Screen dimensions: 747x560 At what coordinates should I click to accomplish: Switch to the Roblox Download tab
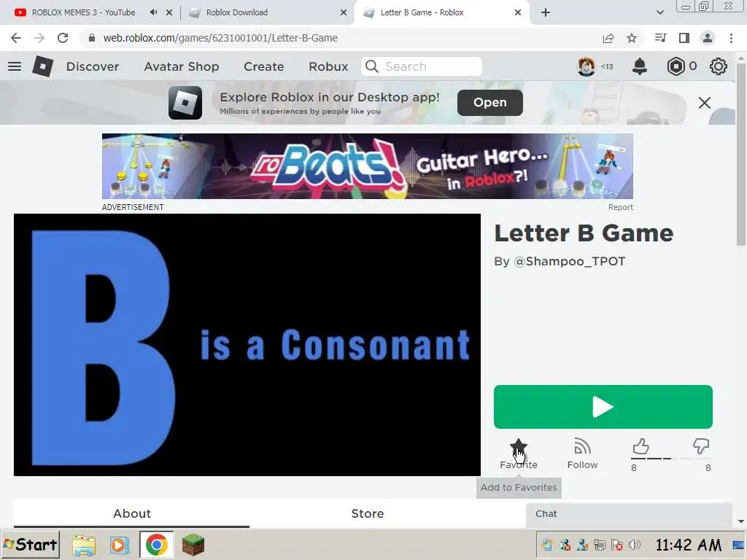coord(237,12)
